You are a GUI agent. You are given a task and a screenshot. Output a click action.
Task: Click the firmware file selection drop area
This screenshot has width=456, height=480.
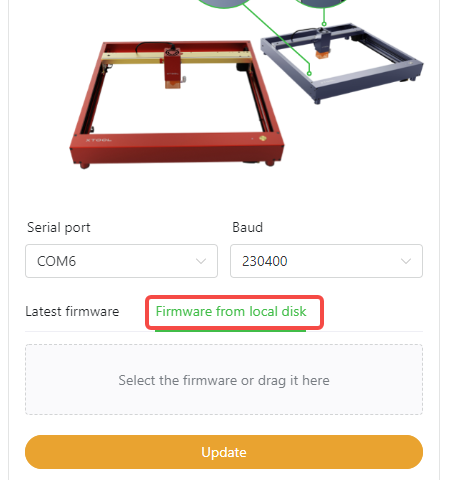pyautogui.click(x=224, y=380)
